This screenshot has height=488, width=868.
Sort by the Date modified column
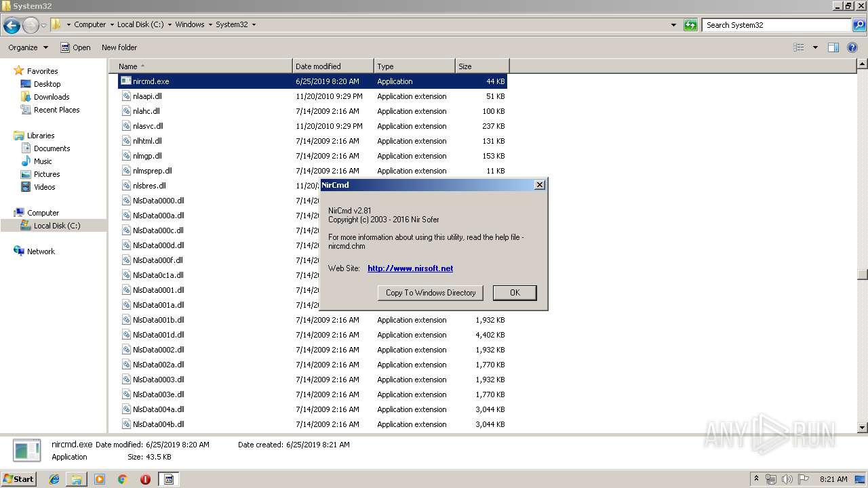[x=333, y=66]
